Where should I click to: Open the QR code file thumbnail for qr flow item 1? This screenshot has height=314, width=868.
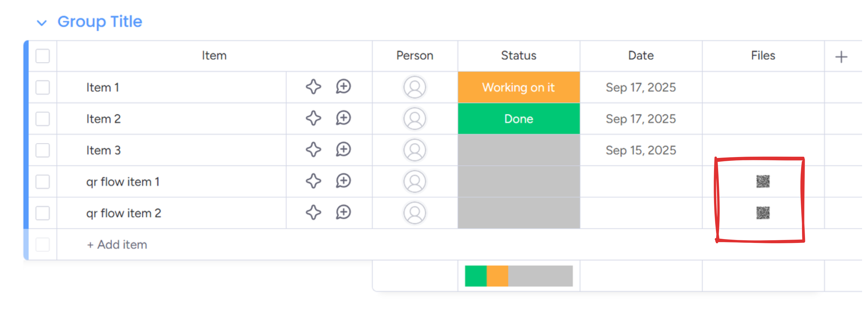point(762,181)
